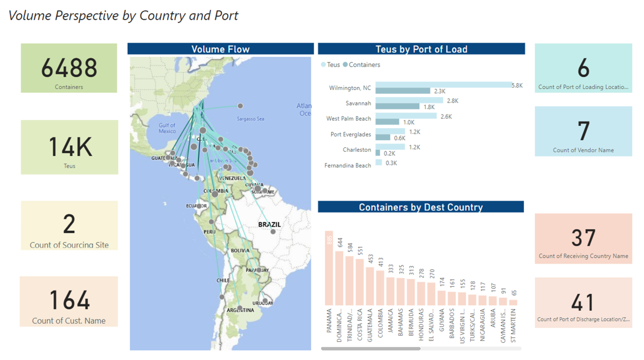Click the 37 Receiving Country Name card
Viewport: 644px width, 360px height.
[583, 239]
